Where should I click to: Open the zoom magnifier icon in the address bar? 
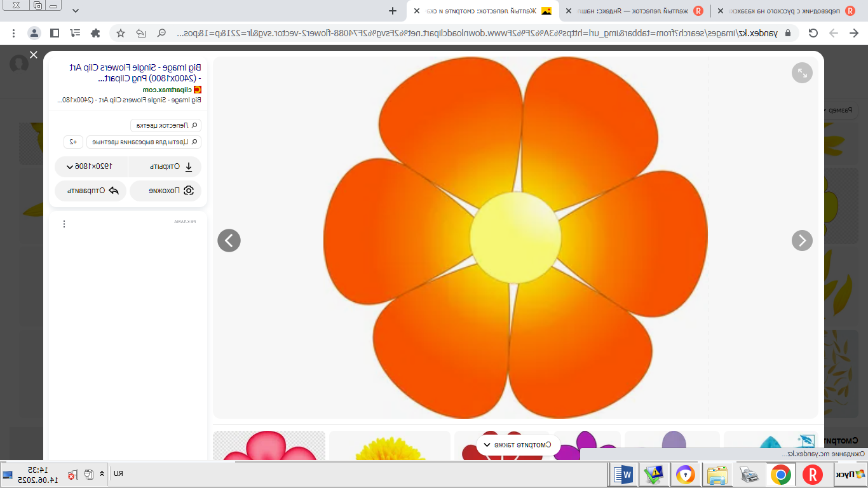(x=161, y=33)
